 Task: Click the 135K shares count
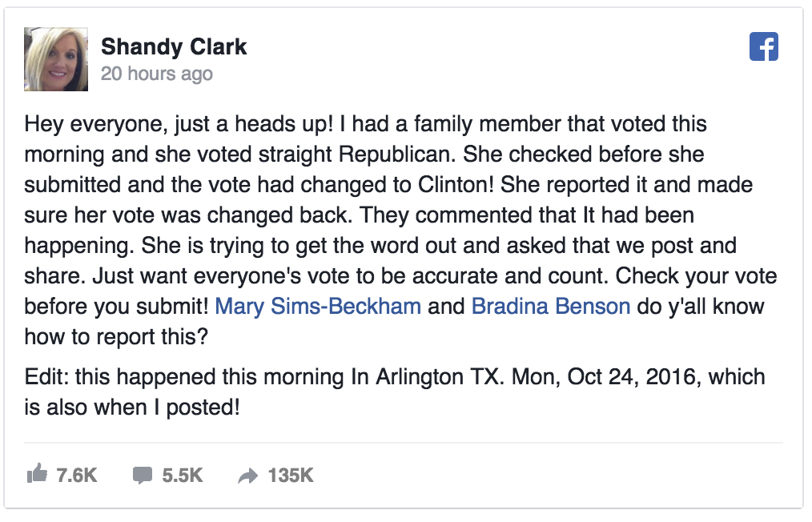coord(291,476)
